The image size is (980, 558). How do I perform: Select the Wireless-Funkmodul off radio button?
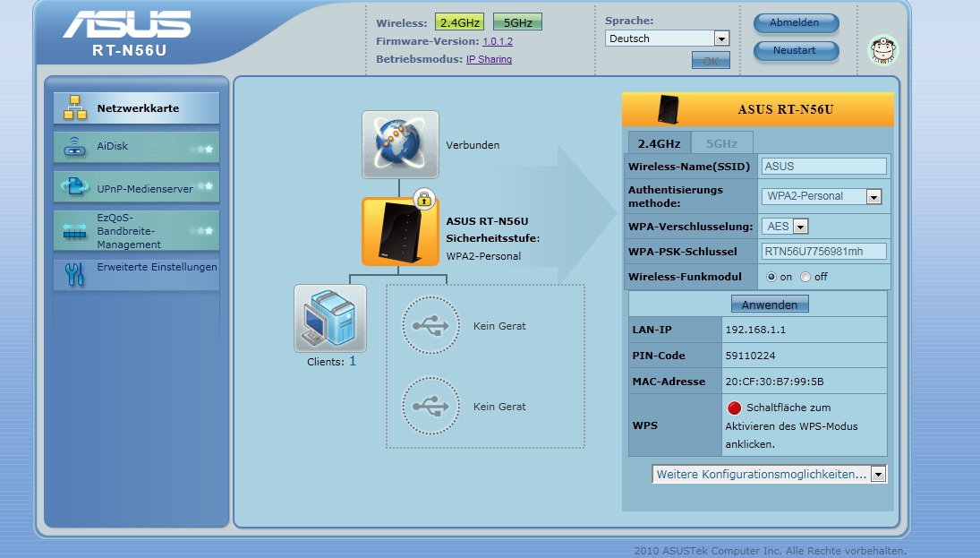(805, 277)
